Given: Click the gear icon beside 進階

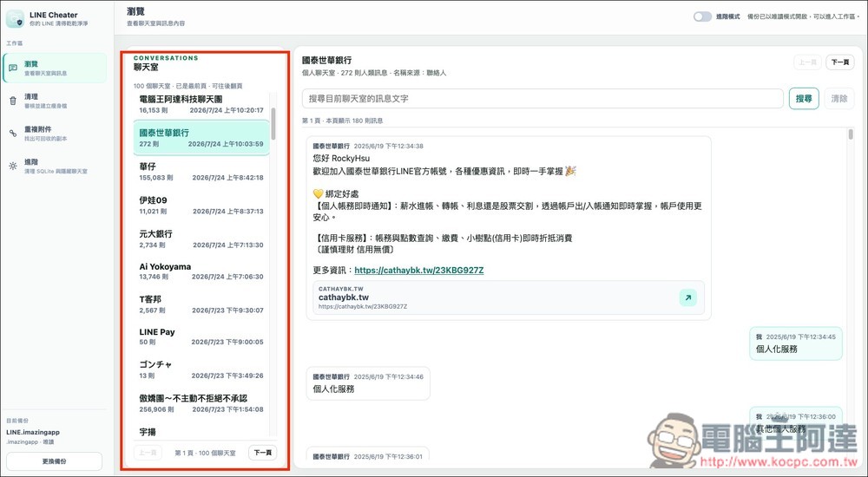Looking at the screenshot, I should tap(13, 166).
